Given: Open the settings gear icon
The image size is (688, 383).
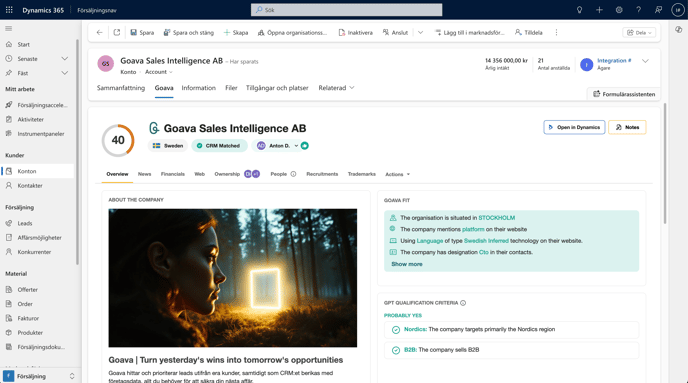Looking at the screenshot, I should (x=619, y=10).
